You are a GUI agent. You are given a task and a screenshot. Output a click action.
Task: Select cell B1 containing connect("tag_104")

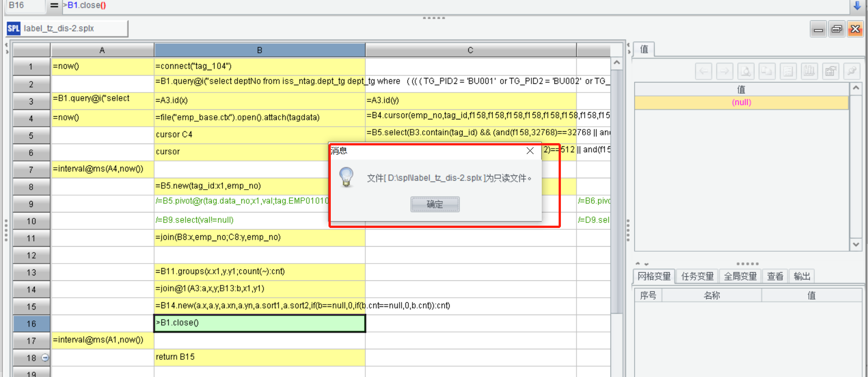pyautogui.click(x=259, y=67)
